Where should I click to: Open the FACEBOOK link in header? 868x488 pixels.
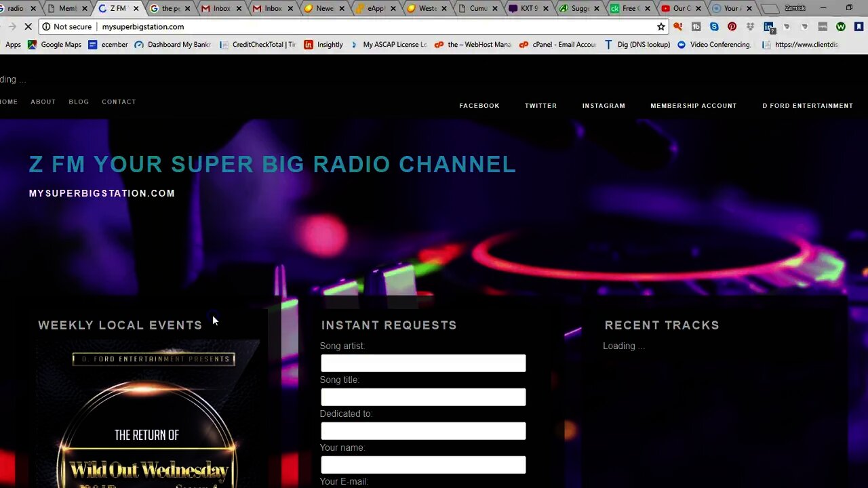[479, 106]
